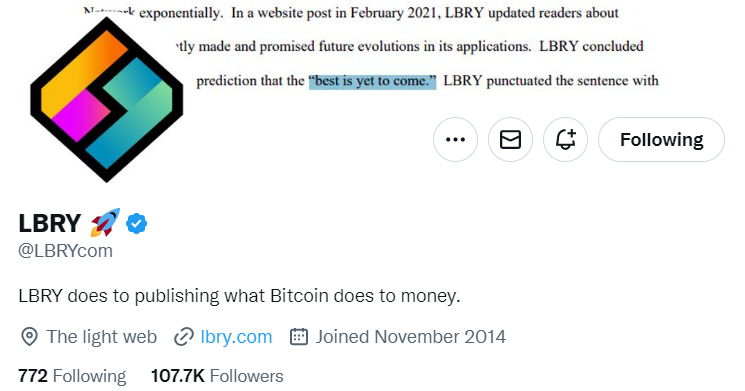
Task: Click The light web location text
Action: click(102, 337)
